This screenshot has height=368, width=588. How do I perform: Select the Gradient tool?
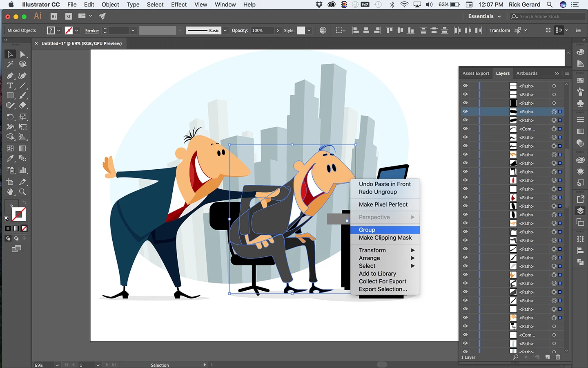[23, 148]
